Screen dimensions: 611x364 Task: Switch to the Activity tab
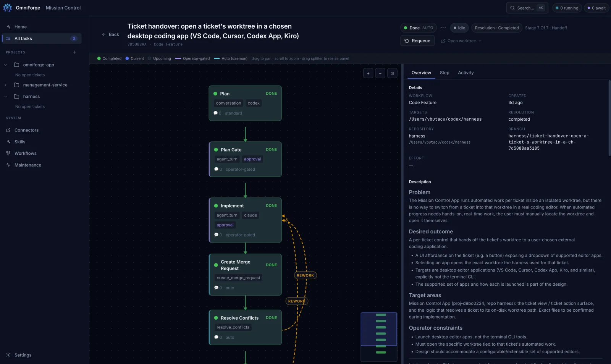pos(466,73)
